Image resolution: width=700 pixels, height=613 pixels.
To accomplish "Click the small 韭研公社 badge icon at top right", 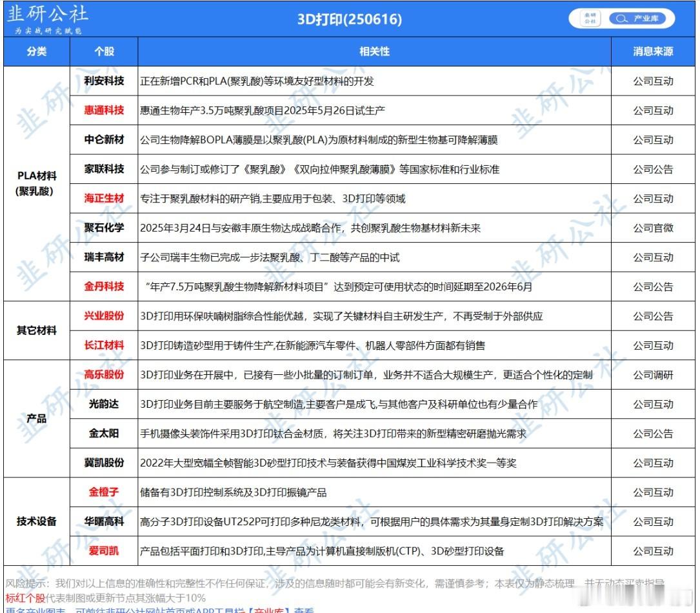I will click(590, 19).
